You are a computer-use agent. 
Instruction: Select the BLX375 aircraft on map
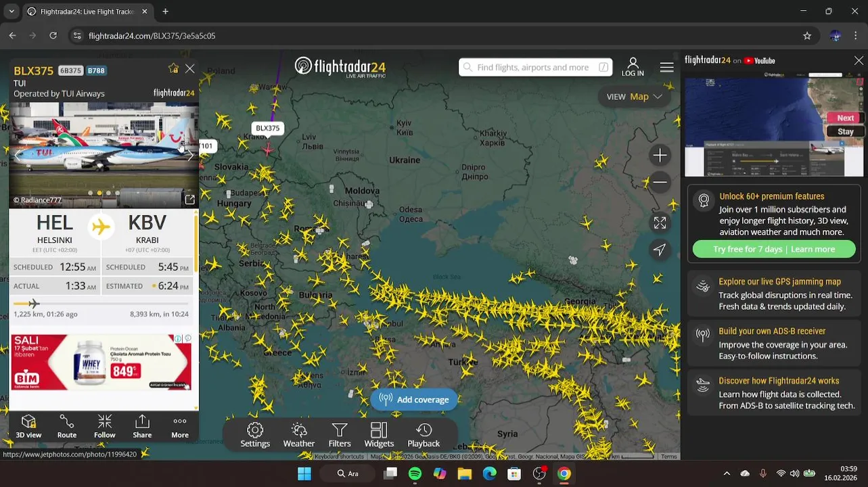click(268, 149)
